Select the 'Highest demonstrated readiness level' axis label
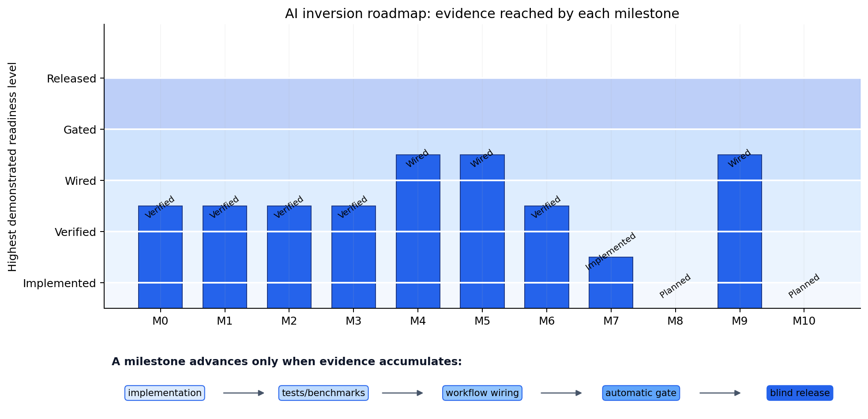Viewport: 868px width, 419px height. tap(12, 167)
